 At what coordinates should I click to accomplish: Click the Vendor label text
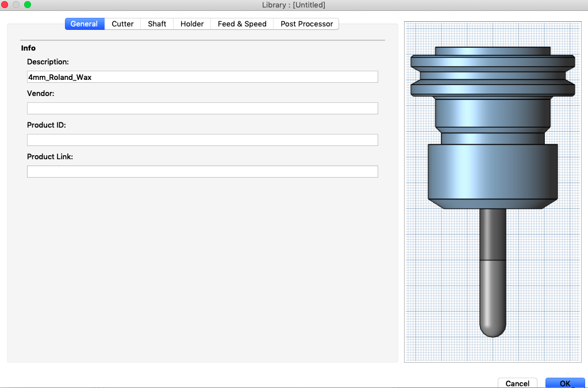coord(40,93)
